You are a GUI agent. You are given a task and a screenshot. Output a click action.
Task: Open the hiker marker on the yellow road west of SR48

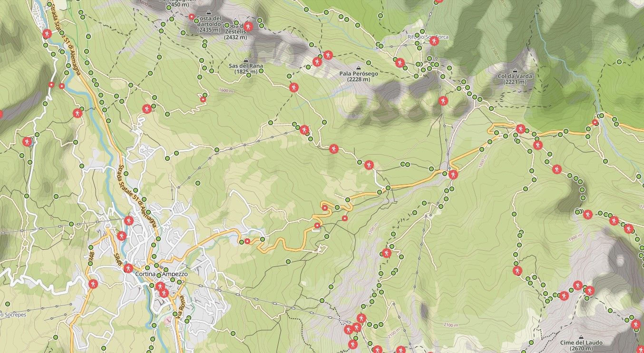[92, 284]
